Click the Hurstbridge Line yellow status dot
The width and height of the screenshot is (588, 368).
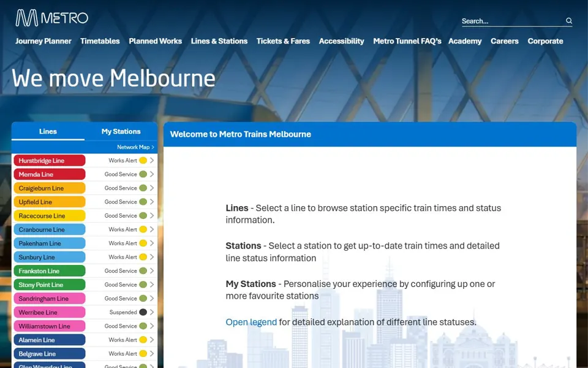pyautogui.click(x=143, y=160)
